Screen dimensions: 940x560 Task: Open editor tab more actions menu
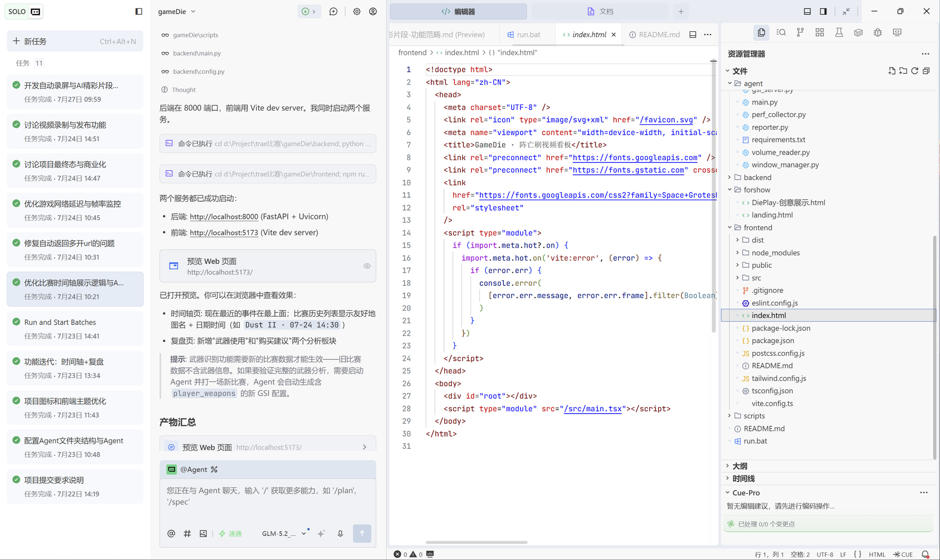708,35
